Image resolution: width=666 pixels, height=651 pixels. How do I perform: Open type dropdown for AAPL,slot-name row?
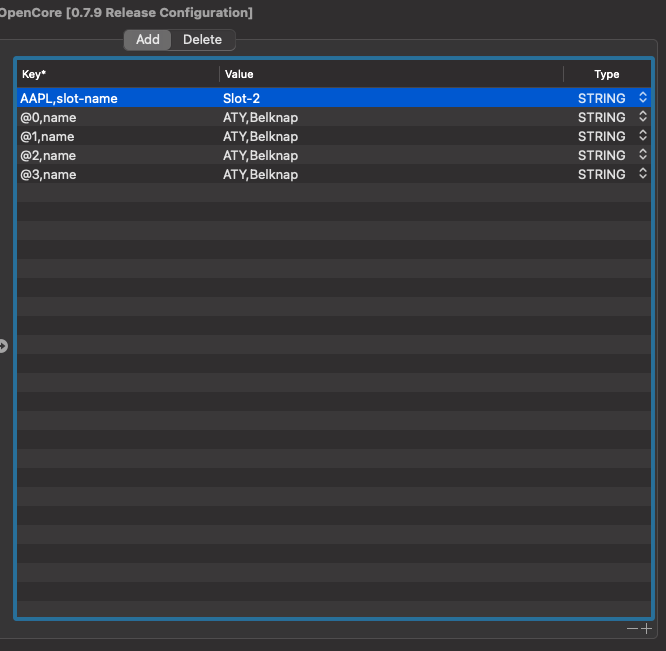(x=643, y=98)
